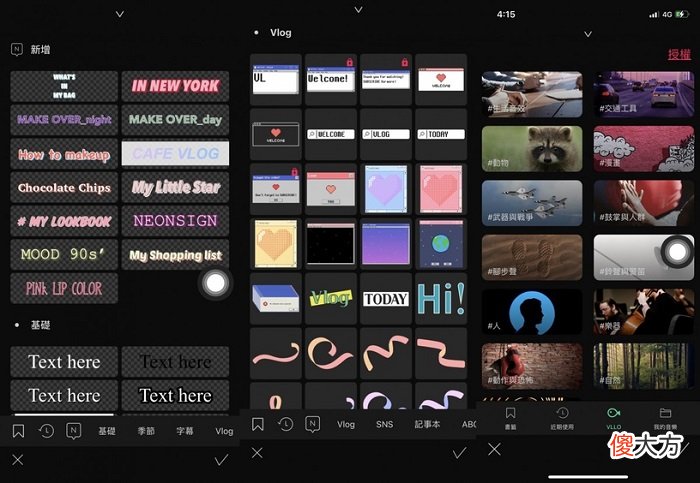Close the sound effects panel with X

pos(495,449)
